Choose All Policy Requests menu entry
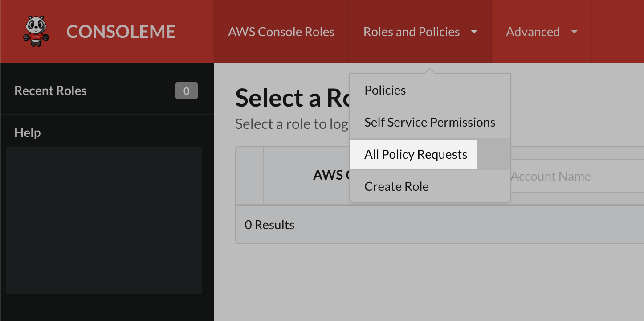Viewport: 644px width, 321px height. coord(416,154)
